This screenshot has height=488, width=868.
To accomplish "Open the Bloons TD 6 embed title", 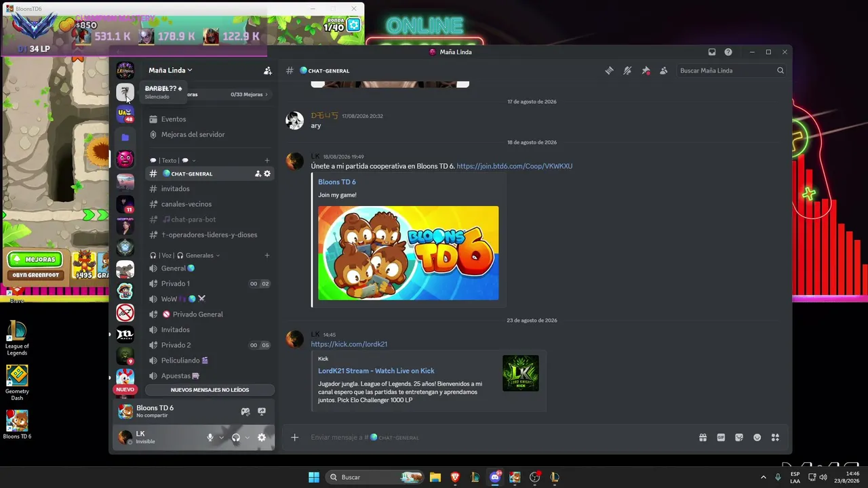I will tap(337, 182).
